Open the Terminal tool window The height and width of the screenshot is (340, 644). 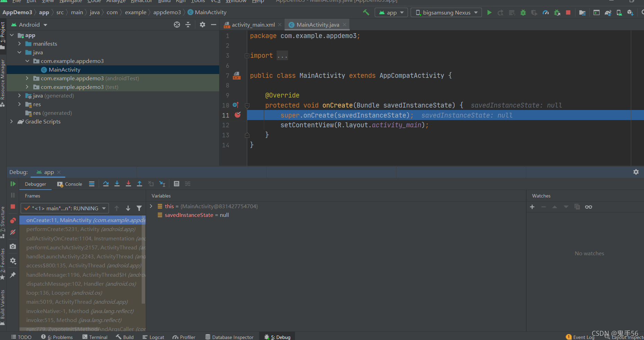95,337
